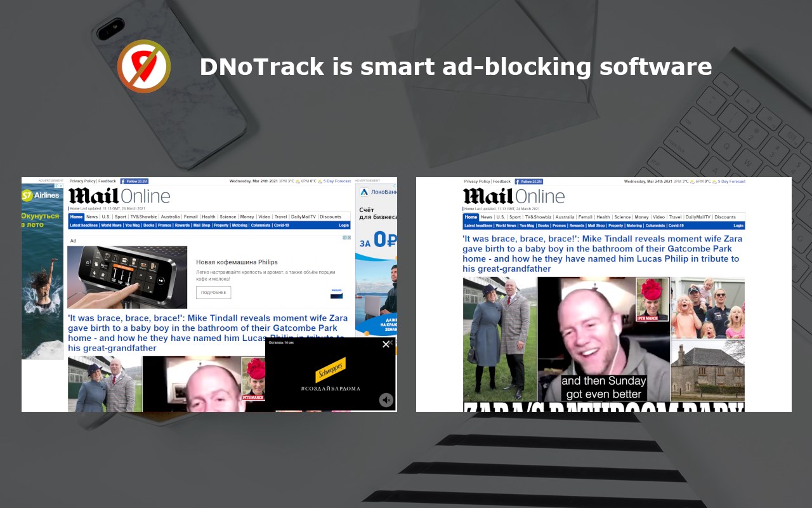Open TV&Showbiz tab in the left screenshot
The height and width of the screenshot is (508, 812).
pos(143,217)
